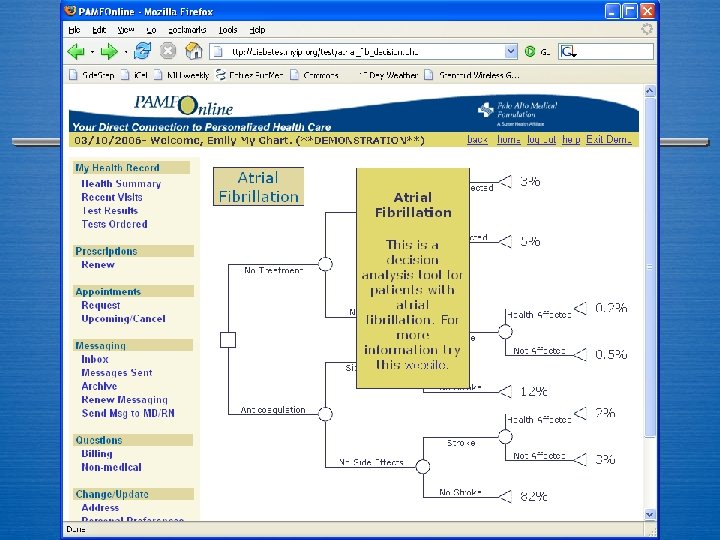Open the messaging Inbox link
This screenshot has height=540, width=720.
pos(95,359)
